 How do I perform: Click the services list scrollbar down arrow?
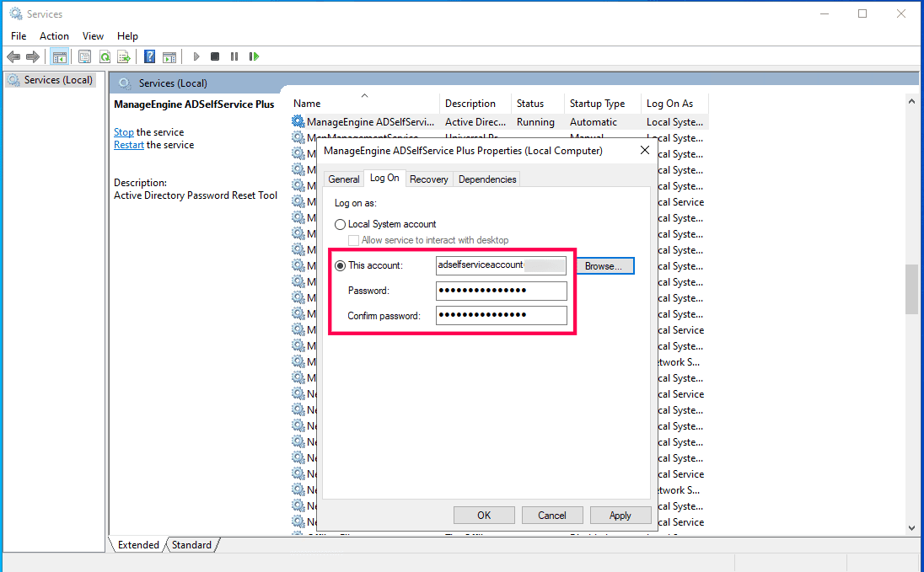pos(911,528)
